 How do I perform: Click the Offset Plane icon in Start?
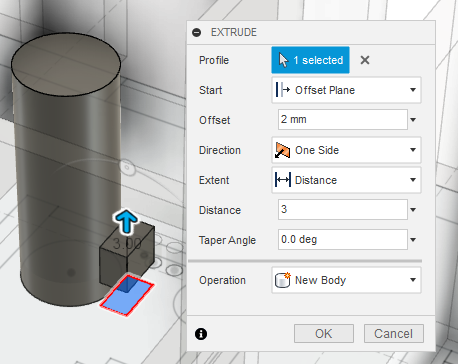(x=283, y=90)
